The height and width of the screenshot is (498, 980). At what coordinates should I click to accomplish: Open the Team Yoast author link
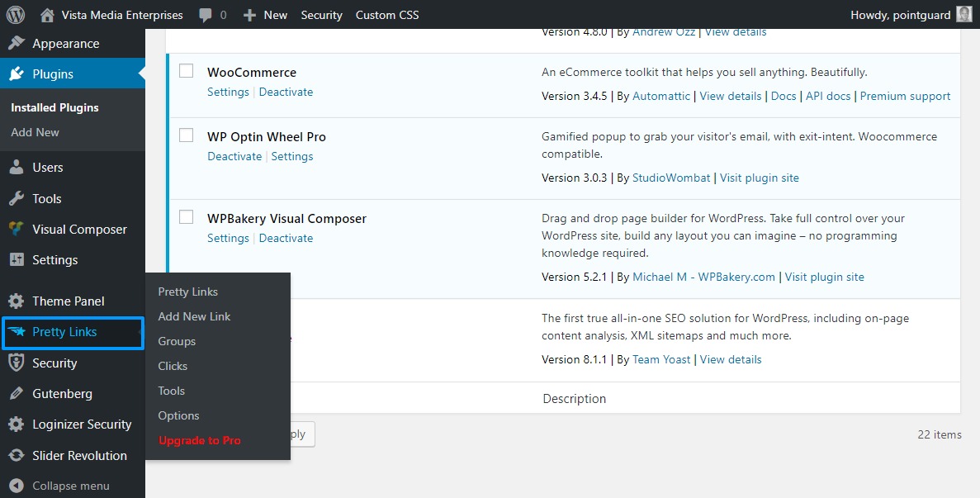tap(661, 359)
